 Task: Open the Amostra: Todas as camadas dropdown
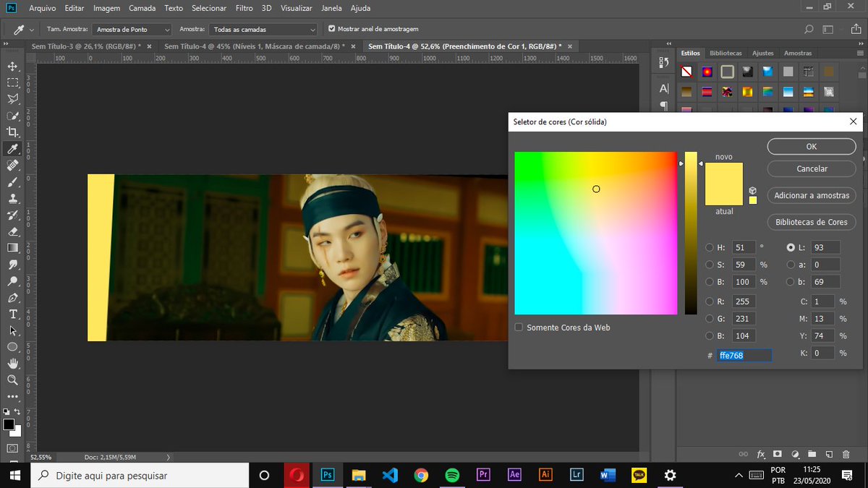pyautogui.click(x=263, y=30)
